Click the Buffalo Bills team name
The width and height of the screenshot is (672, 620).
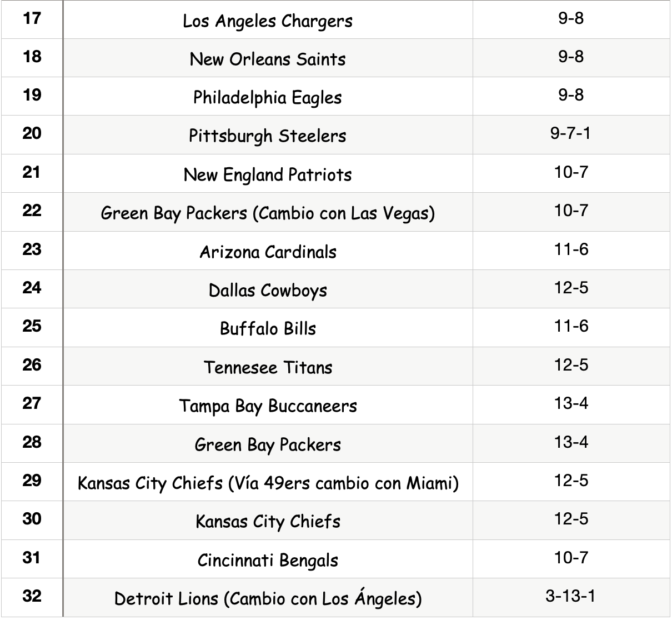coord(268,328)
